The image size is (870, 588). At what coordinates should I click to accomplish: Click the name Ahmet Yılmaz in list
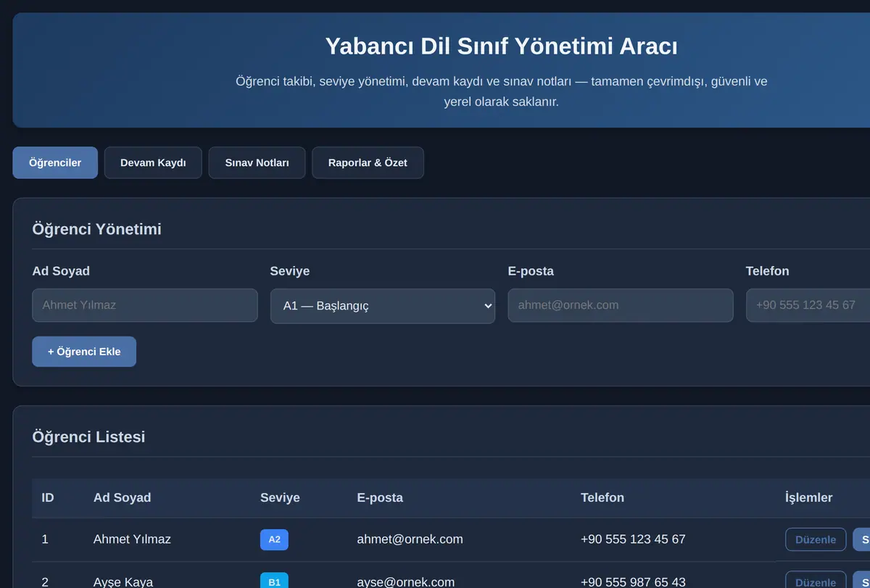[132, 539]
